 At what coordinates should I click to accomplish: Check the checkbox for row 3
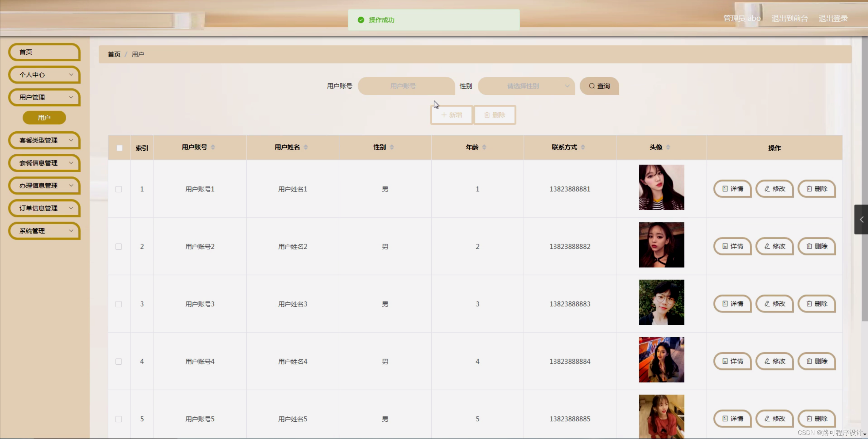119,304
